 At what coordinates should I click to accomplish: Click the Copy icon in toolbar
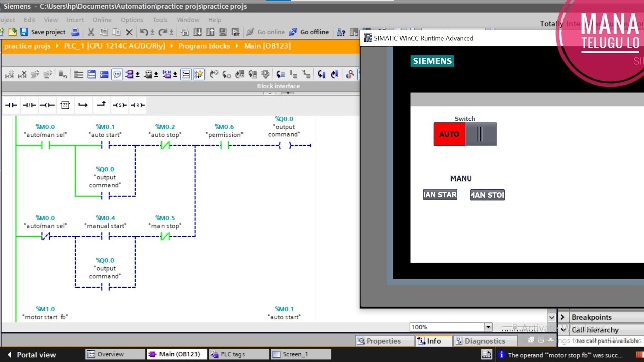[x=104, y=32]
